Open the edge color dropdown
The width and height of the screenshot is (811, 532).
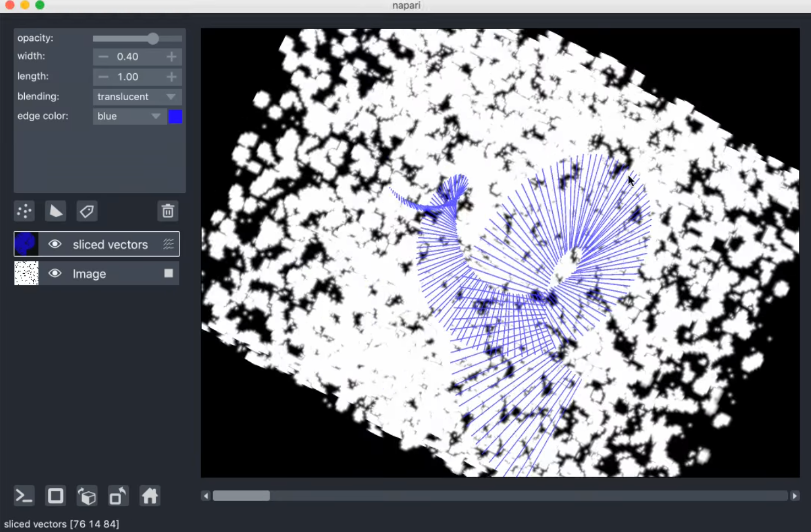[129, 116]
